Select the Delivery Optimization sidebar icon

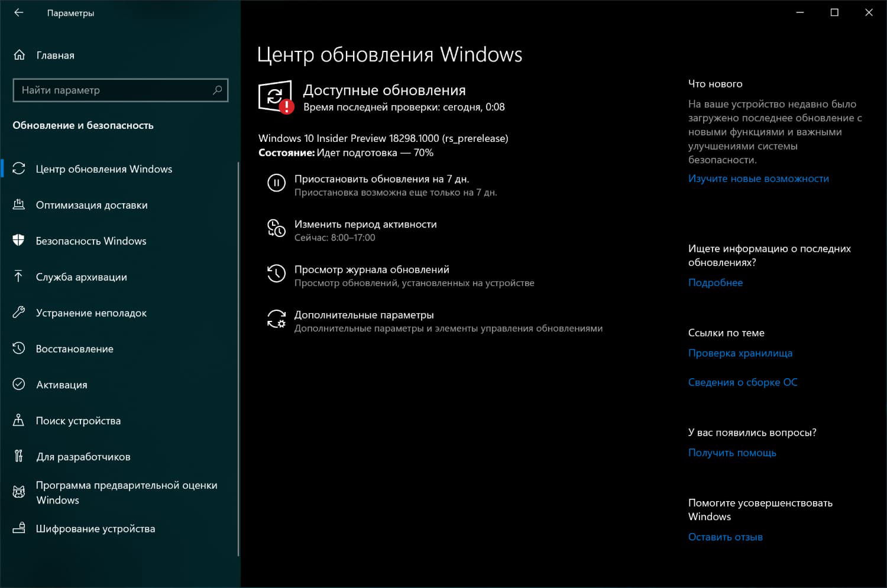click(x=19, y=204)
